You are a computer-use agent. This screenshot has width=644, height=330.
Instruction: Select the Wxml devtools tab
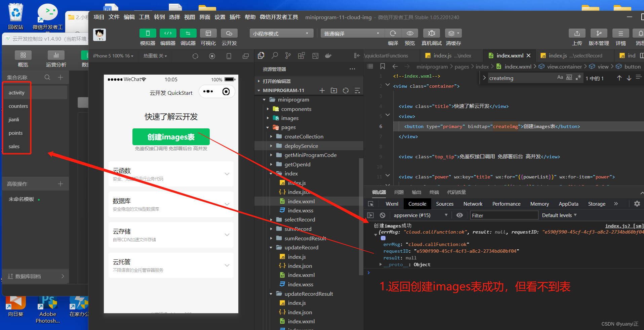click(392, 204)
